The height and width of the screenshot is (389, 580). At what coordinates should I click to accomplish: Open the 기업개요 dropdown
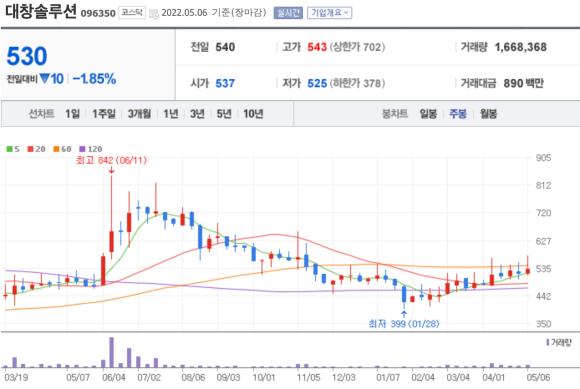point(329,13)
